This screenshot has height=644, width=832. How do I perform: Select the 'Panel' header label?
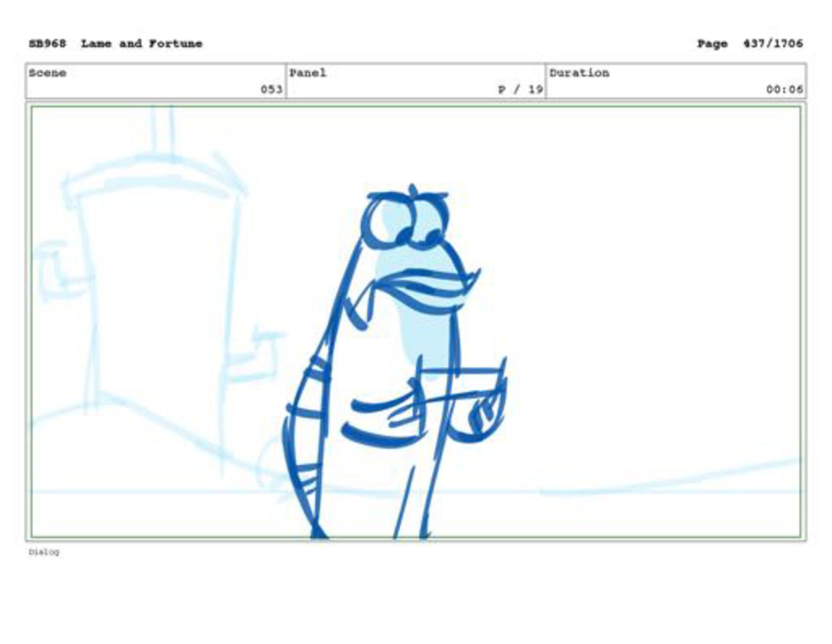pos(308,73)
